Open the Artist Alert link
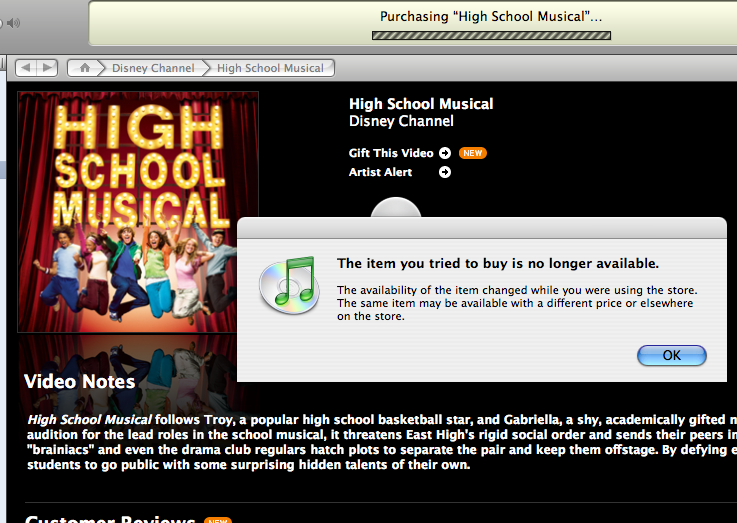737x523 pixels. [380, 172]
